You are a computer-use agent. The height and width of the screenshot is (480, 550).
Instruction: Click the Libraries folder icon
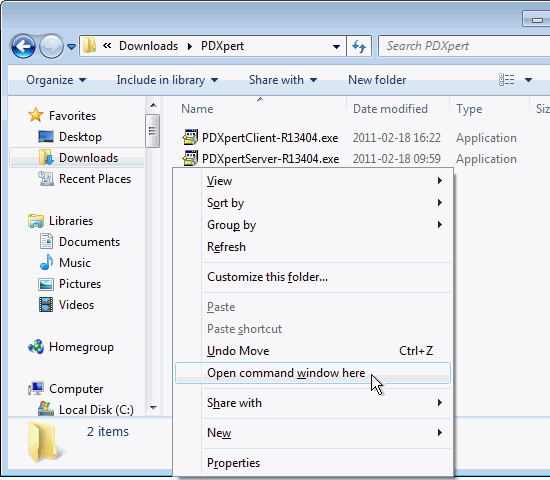click(36, 221)
